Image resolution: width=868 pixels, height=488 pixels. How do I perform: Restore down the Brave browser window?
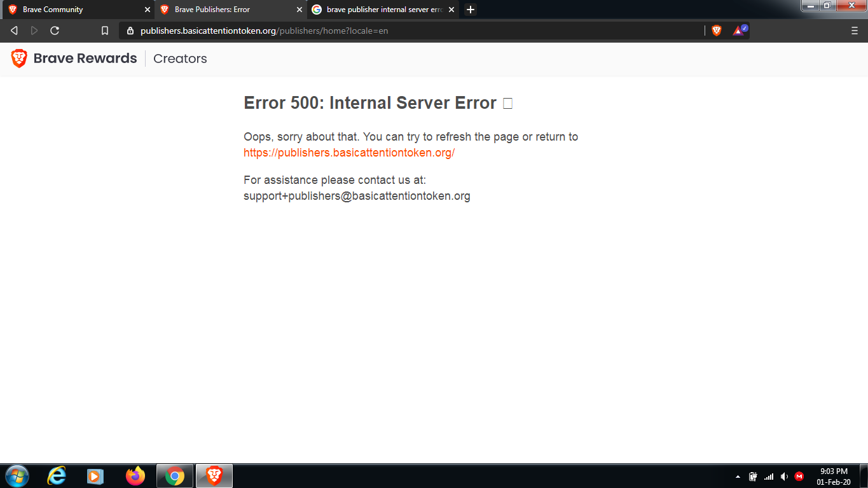tap(827, 5)
